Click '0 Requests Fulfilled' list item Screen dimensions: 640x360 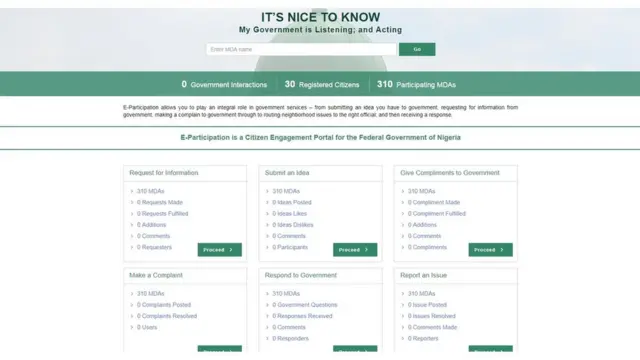(162, 214)
